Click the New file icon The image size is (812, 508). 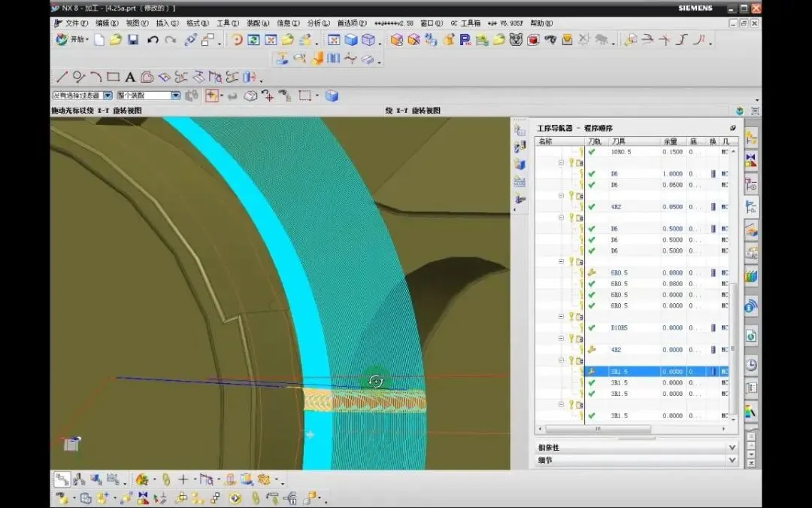[x=98, y=40]
